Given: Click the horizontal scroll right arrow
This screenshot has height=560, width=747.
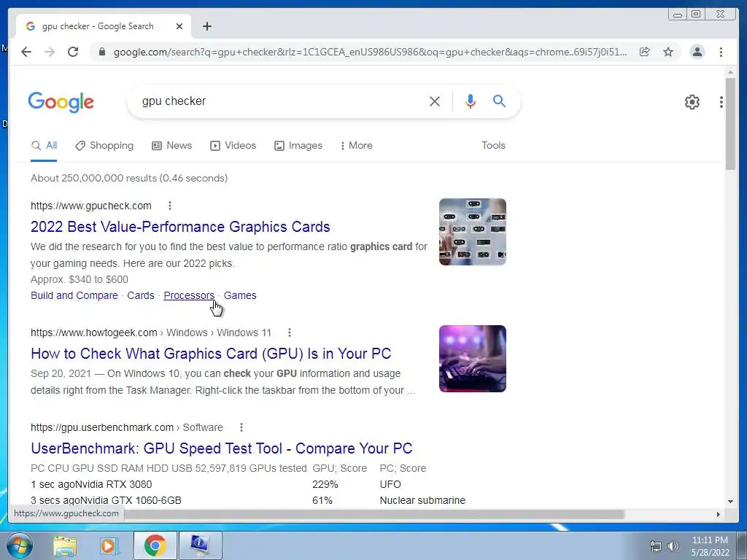Looking at the screenshot, I should (719, 514).
